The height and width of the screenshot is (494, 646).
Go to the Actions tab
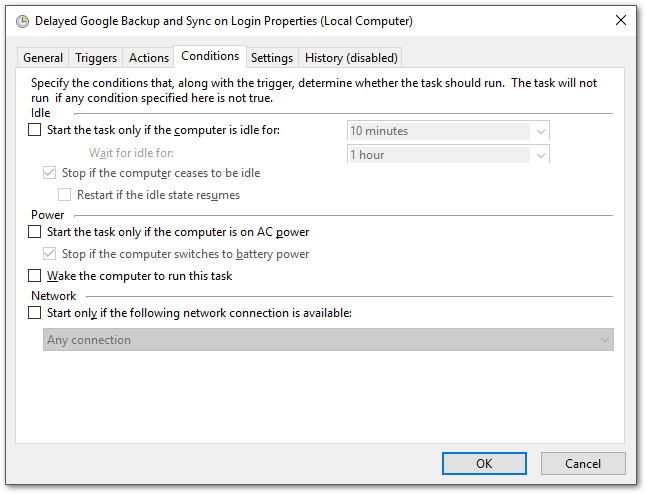(149, 58)
